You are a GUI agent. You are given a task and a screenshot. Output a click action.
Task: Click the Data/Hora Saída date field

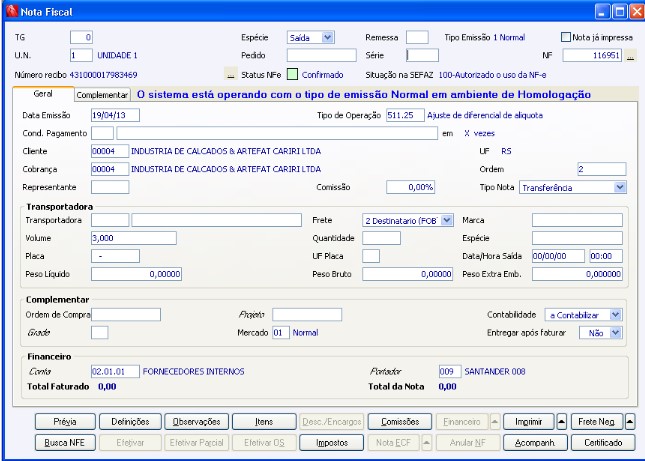tap(558, 256)
